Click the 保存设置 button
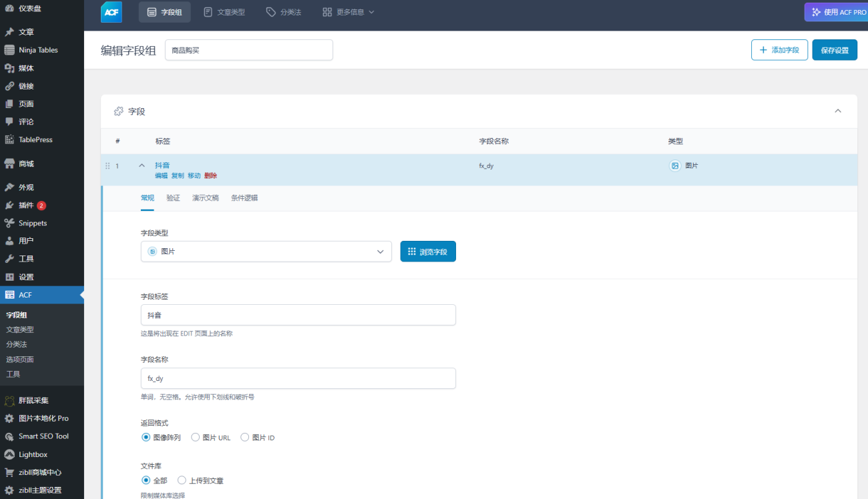Image resolution: width=868 pixels, height=499 pixels. 834,50
